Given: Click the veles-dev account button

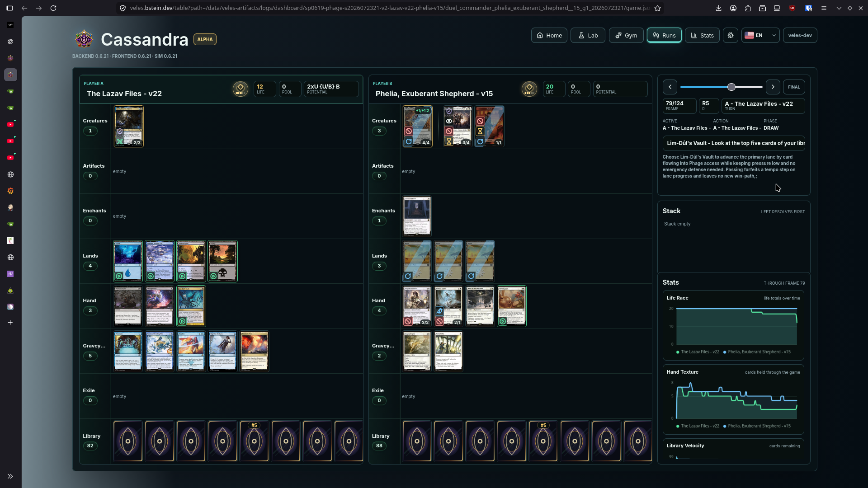Looking at the screenshot, I should tap(800, 35).
